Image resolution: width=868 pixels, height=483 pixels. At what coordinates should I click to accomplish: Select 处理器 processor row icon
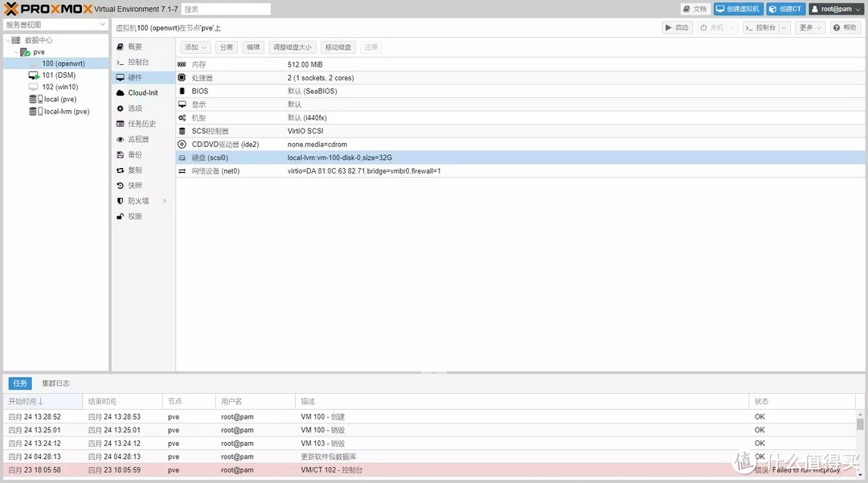(182, 78)
